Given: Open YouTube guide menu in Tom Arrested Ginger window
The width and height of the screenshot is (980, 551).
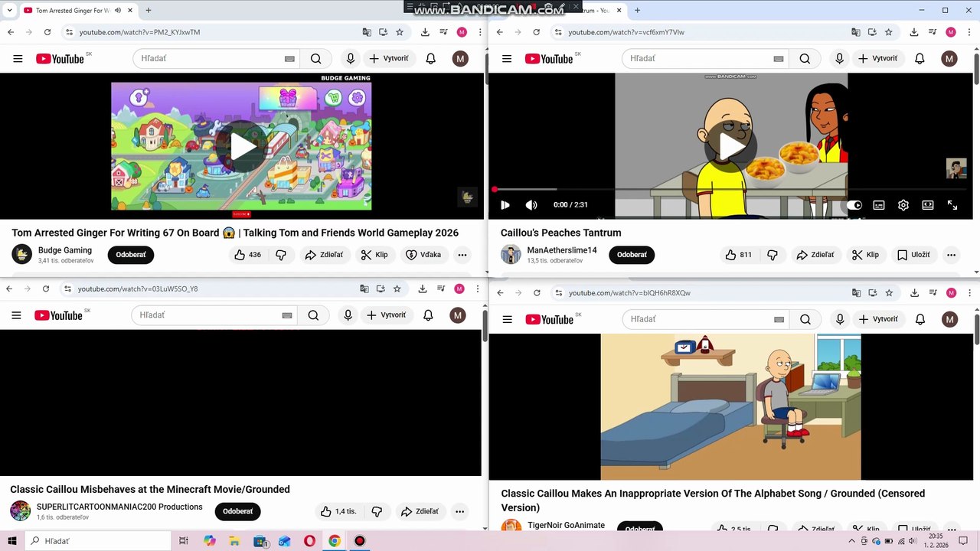Looking at the screenshot, I should coord(18,59).
